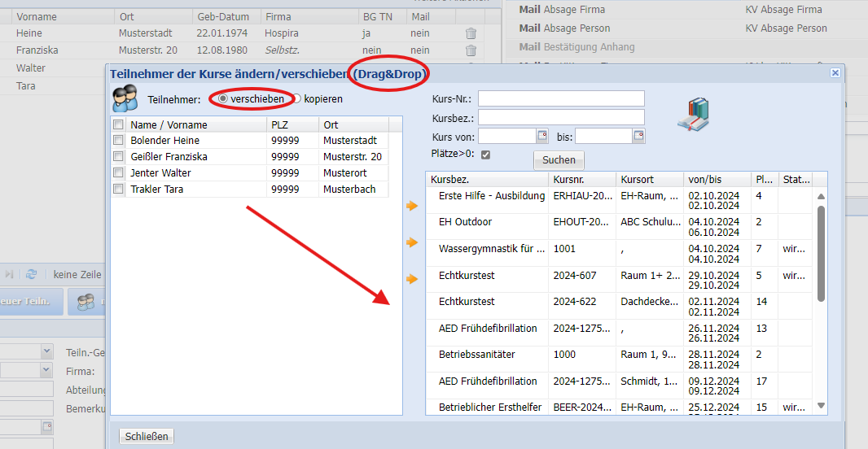Click the Schließen button
The height and width of the screenshot is (449, 868).
click(x=147, y=436)
